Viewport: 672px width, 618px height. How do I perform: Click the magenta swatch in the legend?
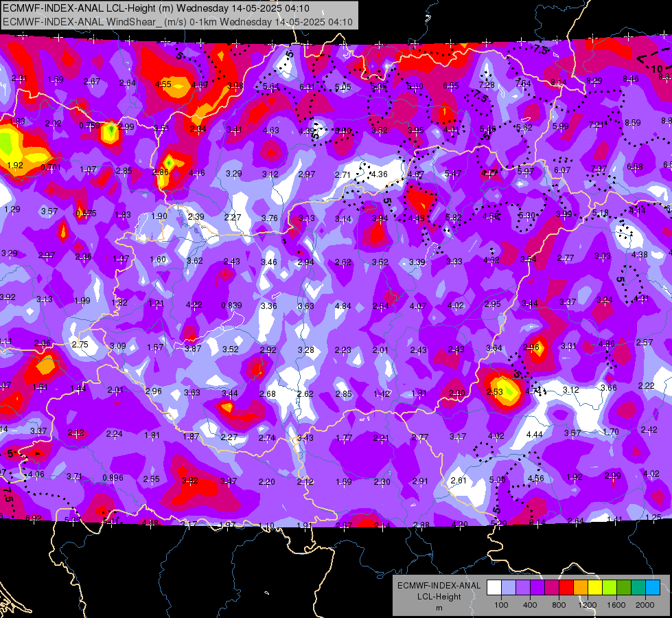pos(552,588)
